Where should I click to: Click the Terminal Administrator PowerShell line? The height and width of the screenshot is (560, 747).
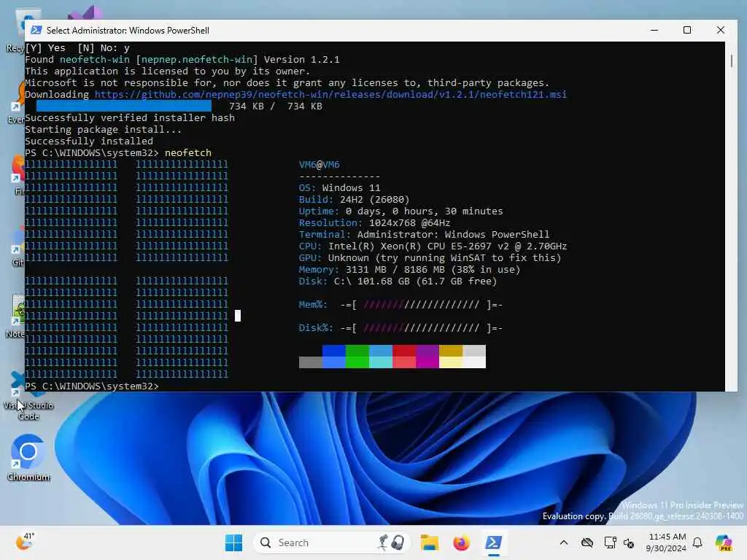424,234
